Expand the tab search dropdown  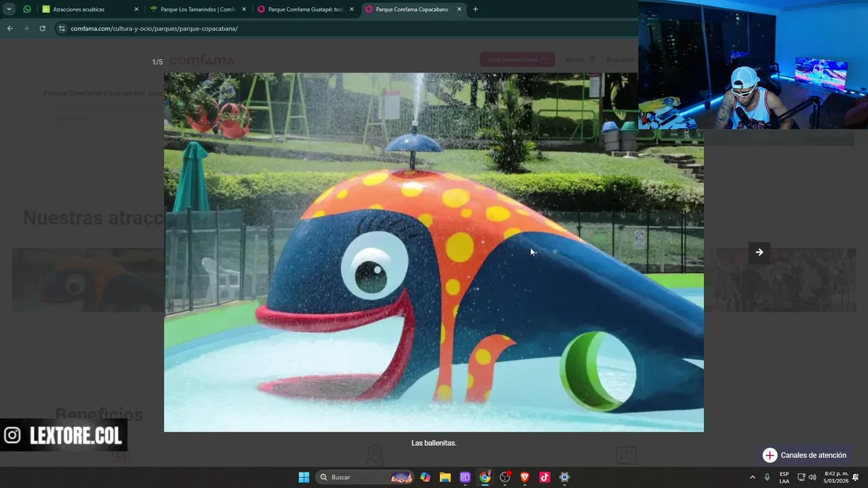coord(9,9)
